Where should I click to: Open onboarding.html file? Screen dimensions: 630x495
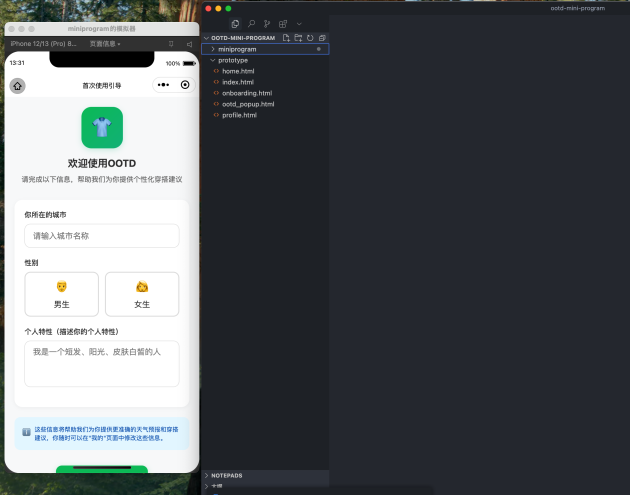(246, 93)
